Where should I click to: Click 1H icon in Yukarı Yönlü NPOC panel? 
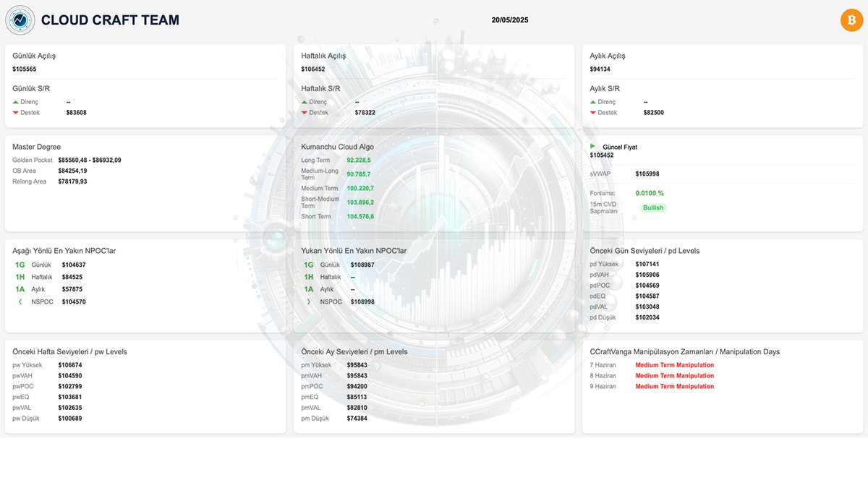coord(309,277)
